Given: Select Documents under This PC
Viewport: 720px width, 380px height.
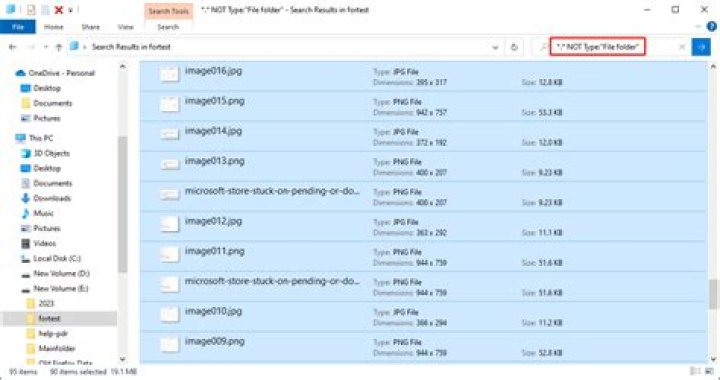Looking at the screenshot, I should click(x=52, y=184).
